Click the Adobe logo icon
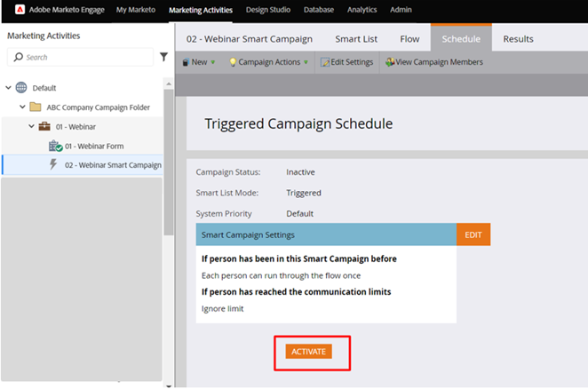This screenshot has height=389, width=588. (20, 10)
